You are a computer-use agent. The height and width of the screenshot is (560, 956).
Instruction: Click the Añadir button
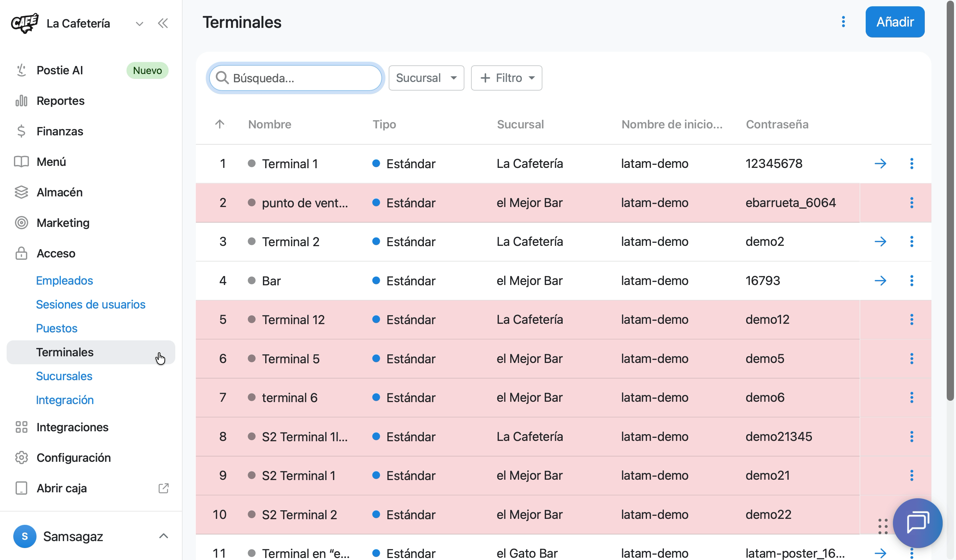point(895,22)
